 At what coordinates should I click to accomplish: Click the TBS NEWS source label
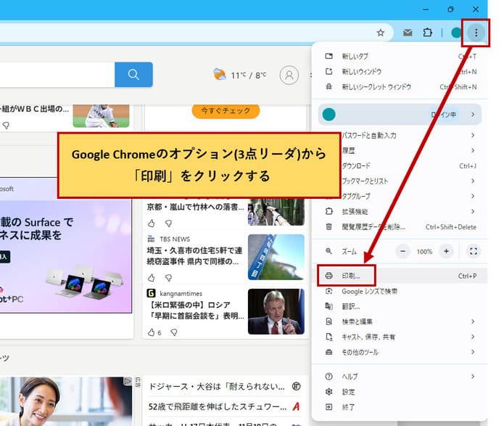(x=175, y=239)
